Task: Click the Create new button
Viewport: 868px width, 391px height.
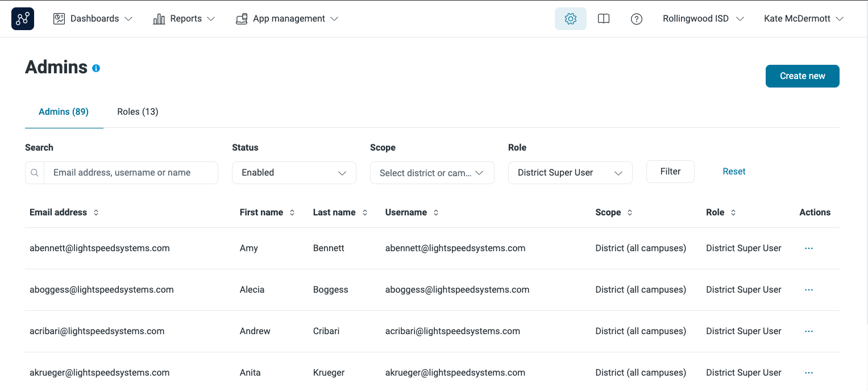Action: point(803,76)
